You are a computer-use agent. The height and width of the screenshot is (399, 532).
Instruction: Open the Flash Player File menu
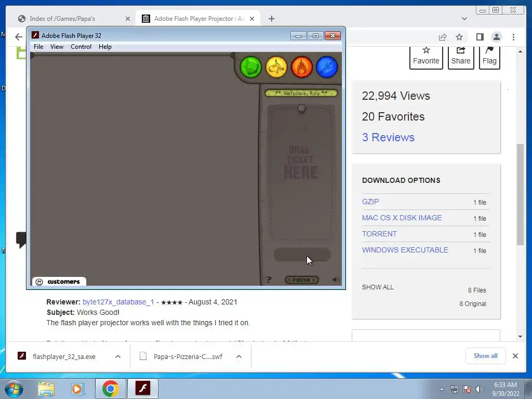(x=38, y=47)
